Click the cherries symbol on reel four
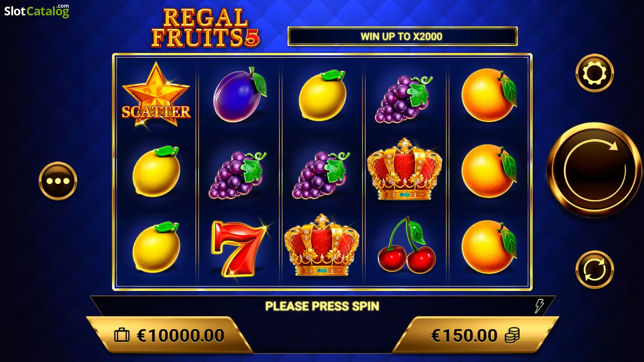644x362 pixels. pos(406,245)
